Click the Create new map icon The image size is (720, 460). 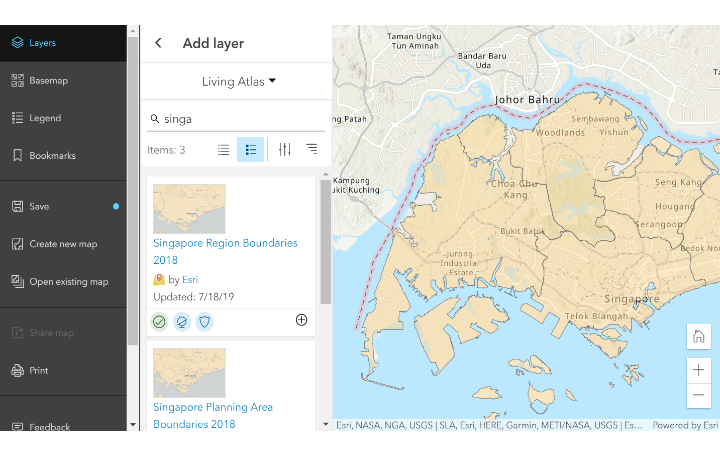pos(17,244)
